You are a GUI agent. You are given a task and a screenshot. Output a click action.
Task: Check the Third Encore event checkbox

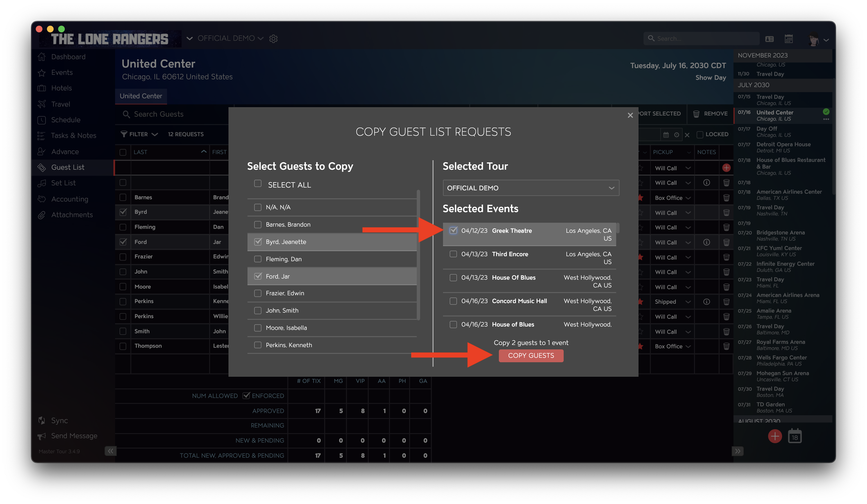pyautogui.click(x=453, y=254)
